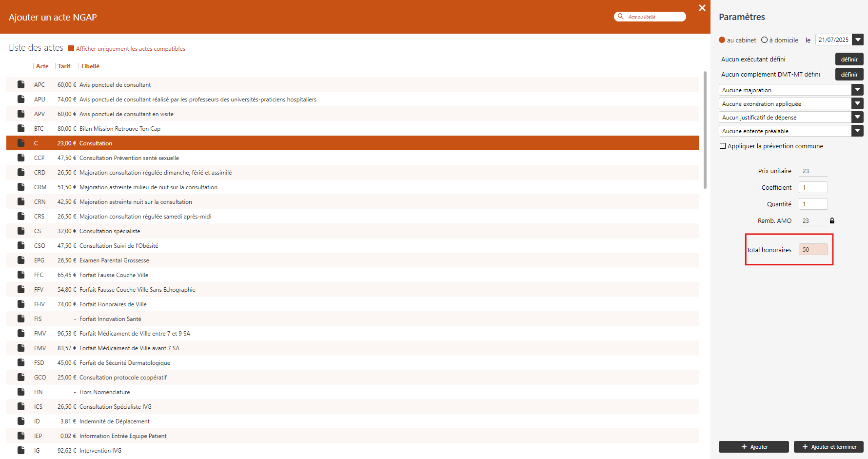
Task: Click the padlock icon beside Remb. AMO
Action: coord(832,221)
